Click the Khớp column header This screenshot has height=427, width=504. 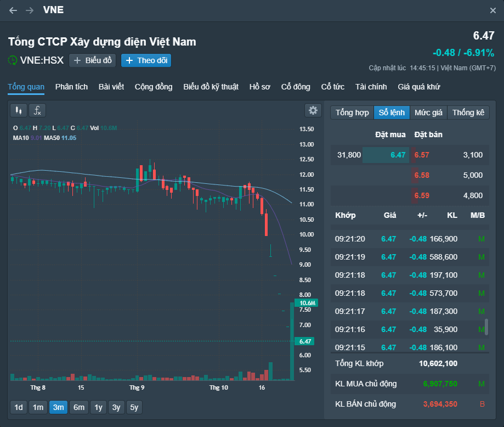[345, 215]
